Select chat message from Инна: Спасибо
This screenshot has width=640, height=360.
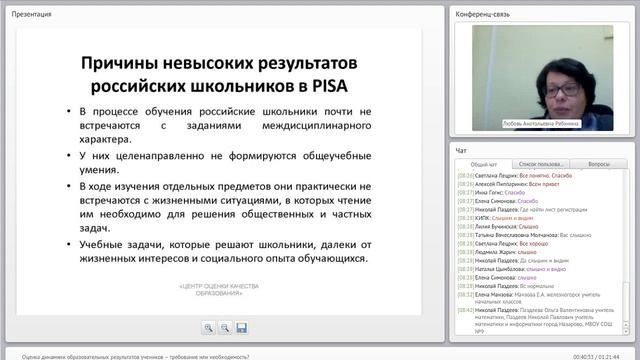491,193
